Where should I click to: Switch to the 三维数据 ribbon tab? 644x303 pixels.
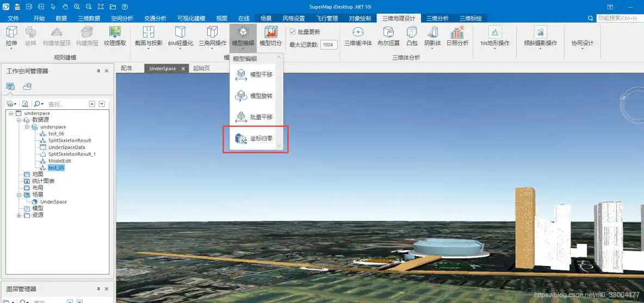pos(89,18)
